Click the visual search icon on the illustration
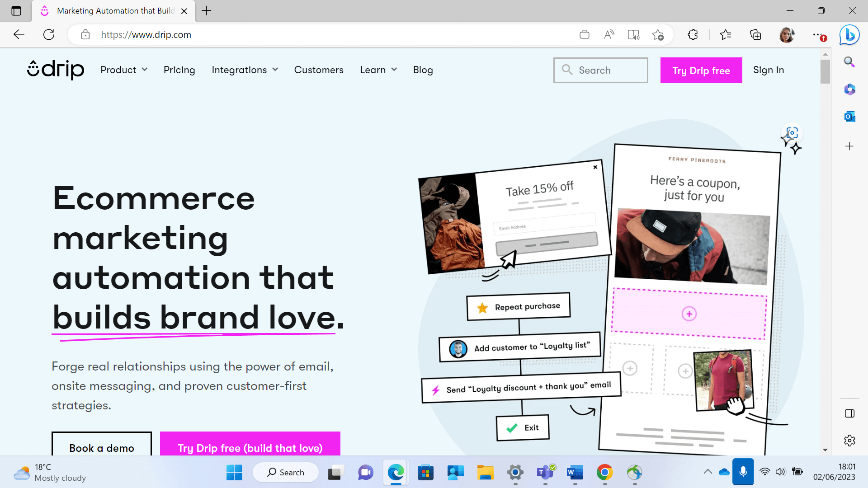The width and height of the screenshot is (868, 488). [x=792, y=133]
